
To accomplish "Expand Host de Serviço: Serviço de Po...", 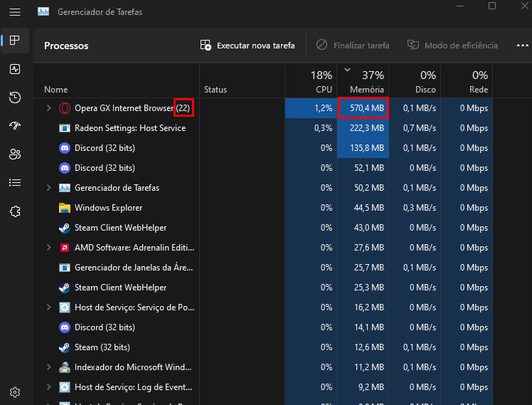I will coord(48,307).
